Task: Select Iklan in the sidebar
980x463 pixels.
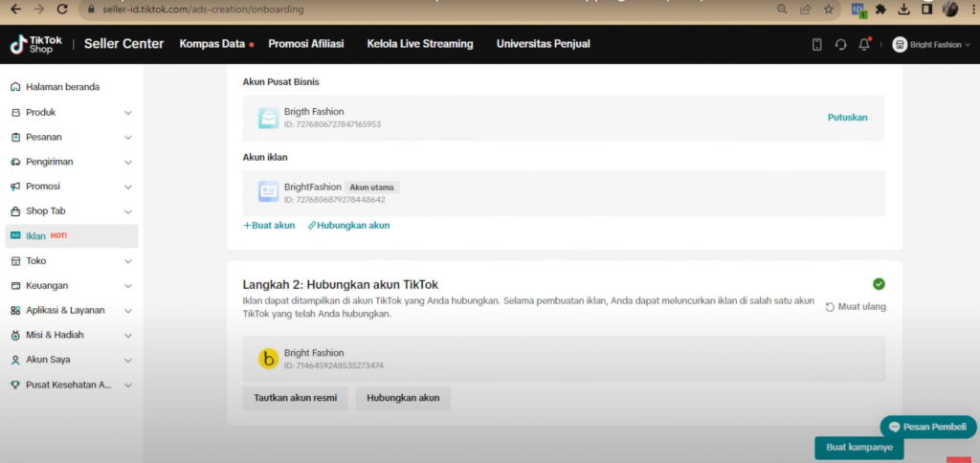Action: click(36, 235)
